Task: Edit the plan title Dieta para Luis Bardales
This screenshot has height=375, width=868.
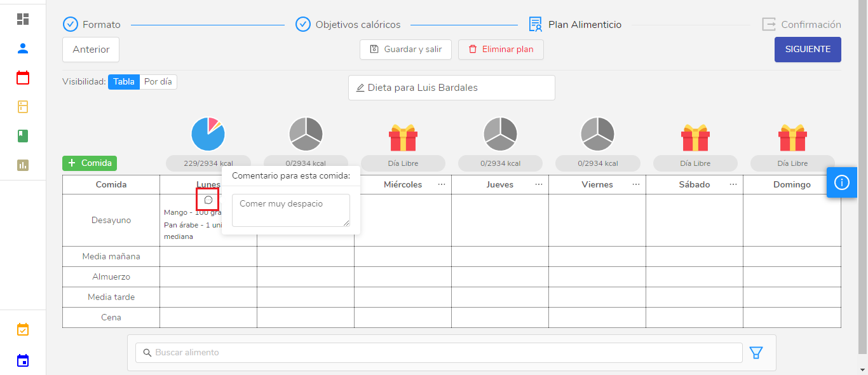Action: 452,88
